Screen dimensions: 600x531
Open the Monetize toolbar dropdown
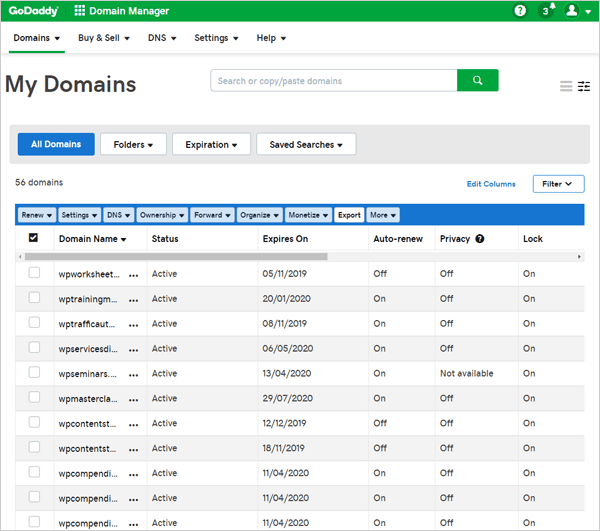[x=308, y=215]
